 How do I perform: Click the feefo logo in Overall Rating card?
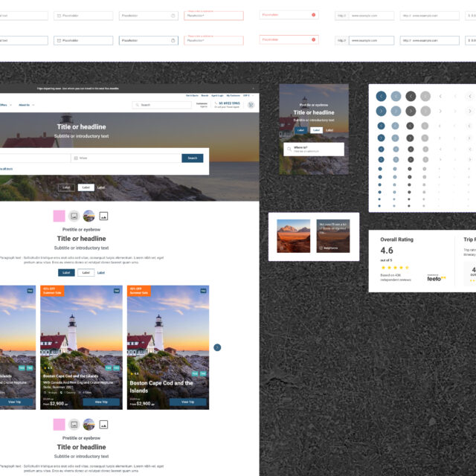click(x=437, y=278)
